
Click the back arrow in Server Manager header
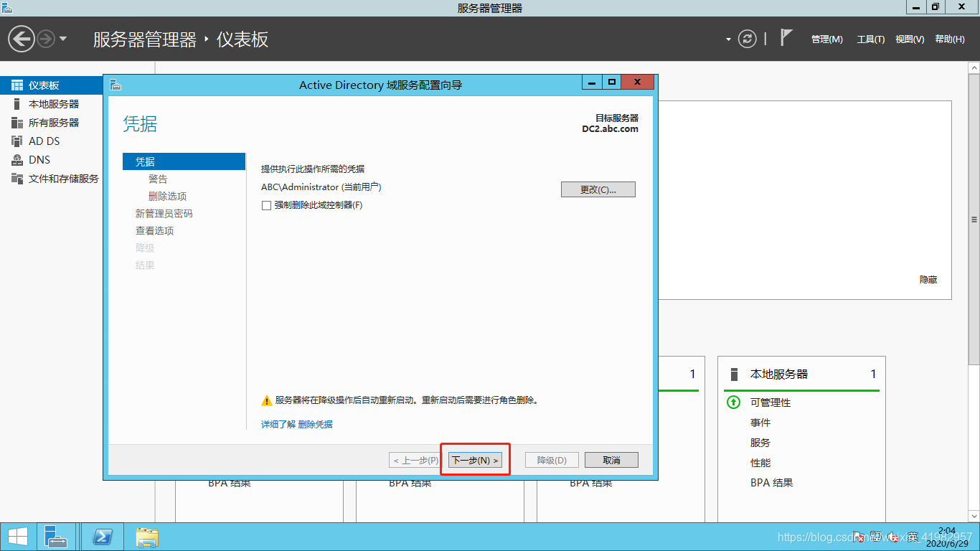pyautogui.click(x=22, y=39)
